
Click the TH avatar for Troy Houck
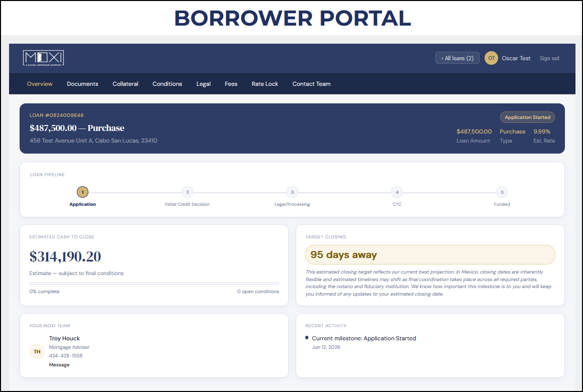(x=37, y=351)
